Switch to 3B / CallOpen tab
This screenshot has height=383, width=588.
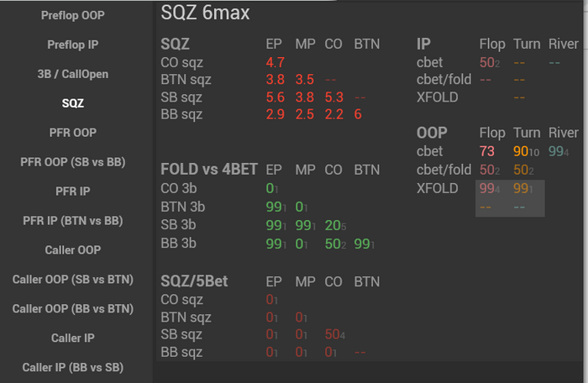(76, 74)
